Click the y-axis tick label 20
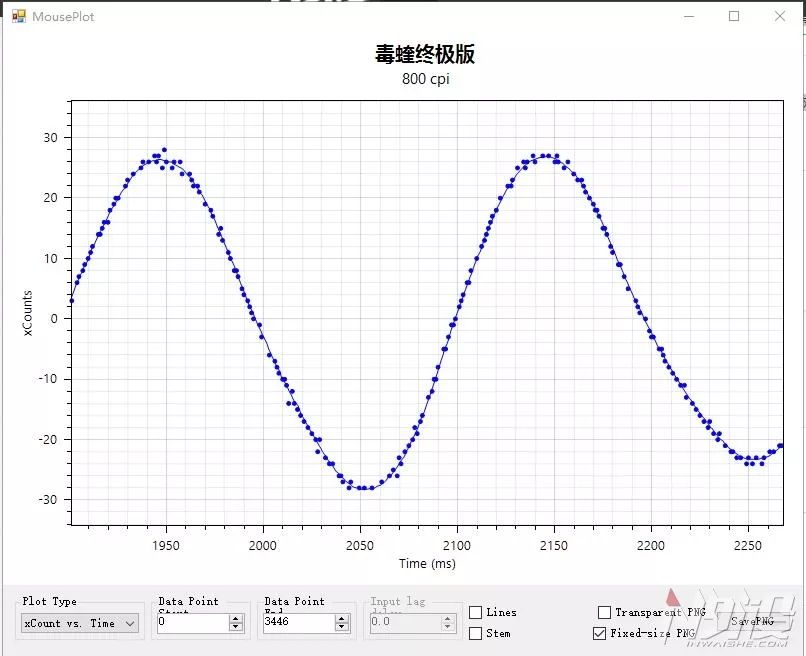Screen dimensions: 806x656 (50, 197)
